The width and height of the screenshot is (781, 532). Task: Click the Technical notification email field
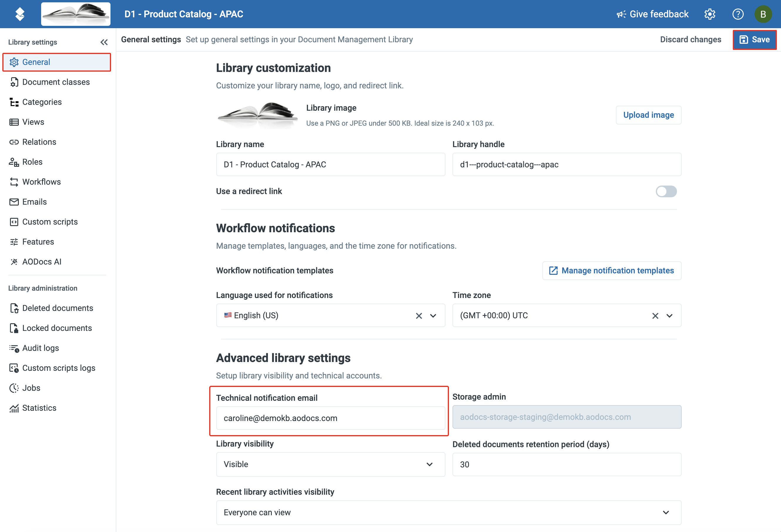331,418
